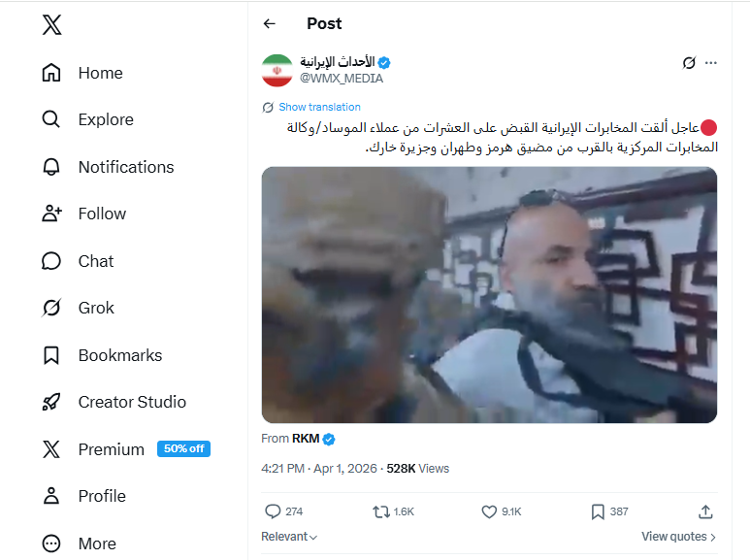Open Notifications in the sidebar
The image size is (750, 560).
(x=52, y=167)
